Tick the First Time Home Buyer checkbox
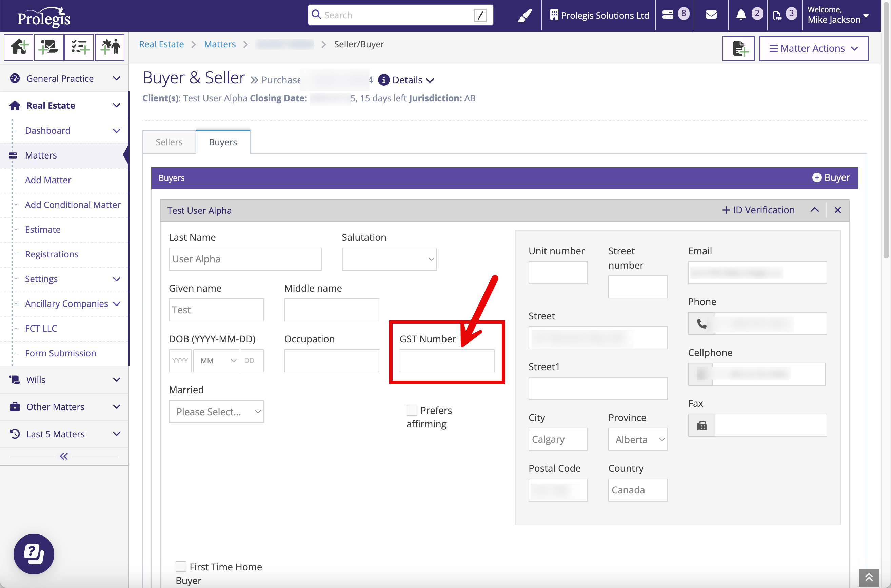Screen dimensions: 891x588 click(x=181, y=566)
